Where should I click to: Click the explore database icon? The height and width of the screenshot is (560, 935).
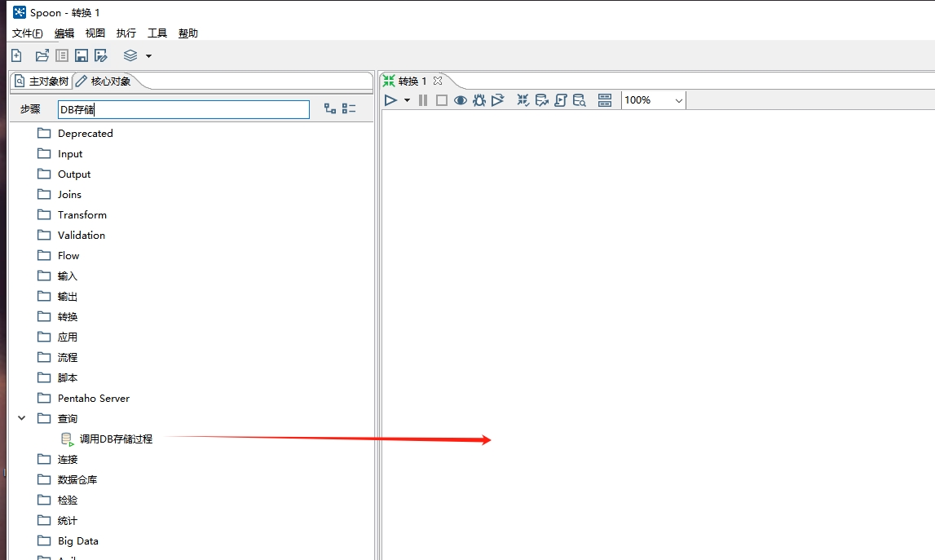(580, 100)
